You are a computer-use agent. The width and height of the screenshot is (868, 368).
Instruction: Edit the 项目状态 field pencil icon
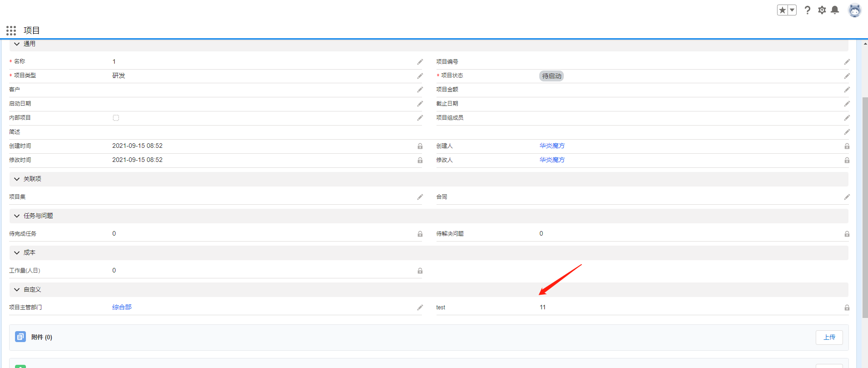(x=847, y=76)
